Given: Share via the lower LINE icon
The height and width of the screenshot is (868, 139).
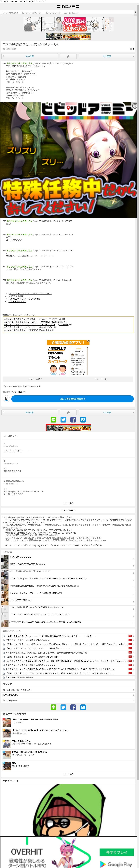Looking at the screenshot, I should (53, 707).
